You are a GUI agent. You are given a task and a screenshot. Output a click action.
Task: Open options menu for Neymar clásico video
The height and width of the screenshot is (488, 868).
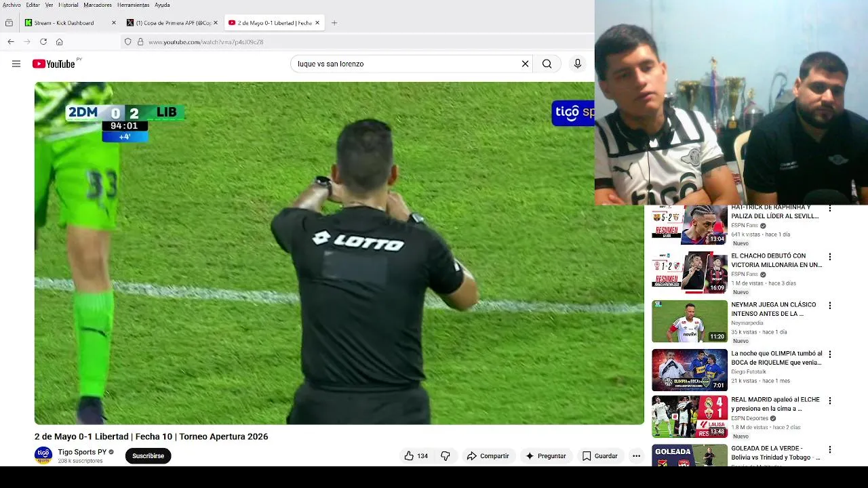pos(830,306)
